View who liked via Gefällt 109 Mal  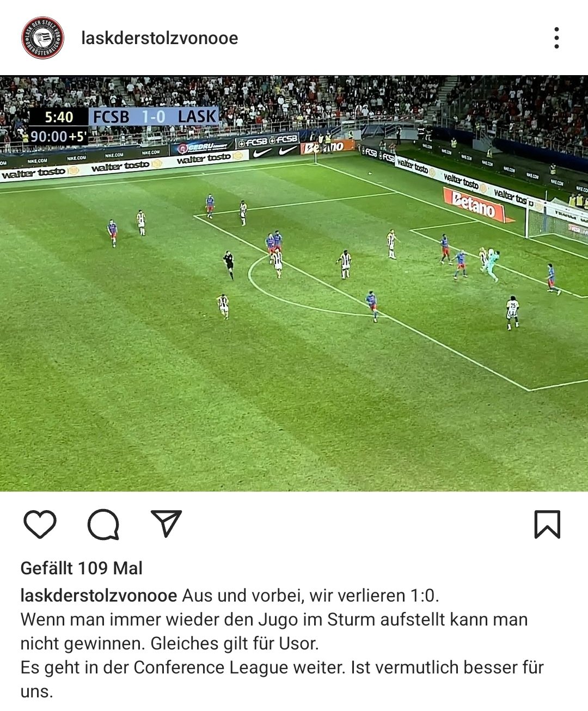[x=82, y=568]
